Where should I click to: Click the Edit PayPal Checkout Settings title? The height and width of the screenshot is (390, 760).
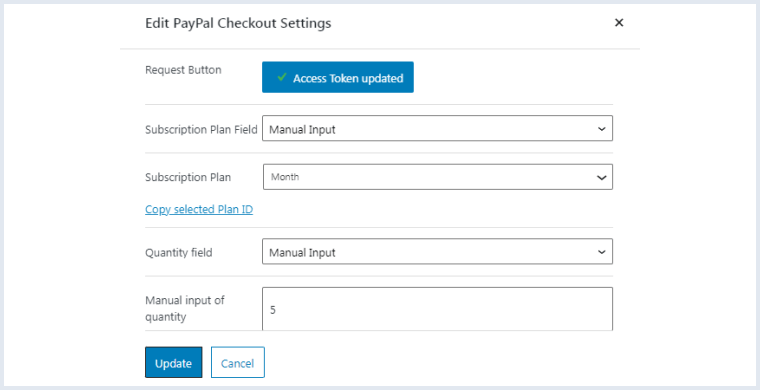[238, 23]
